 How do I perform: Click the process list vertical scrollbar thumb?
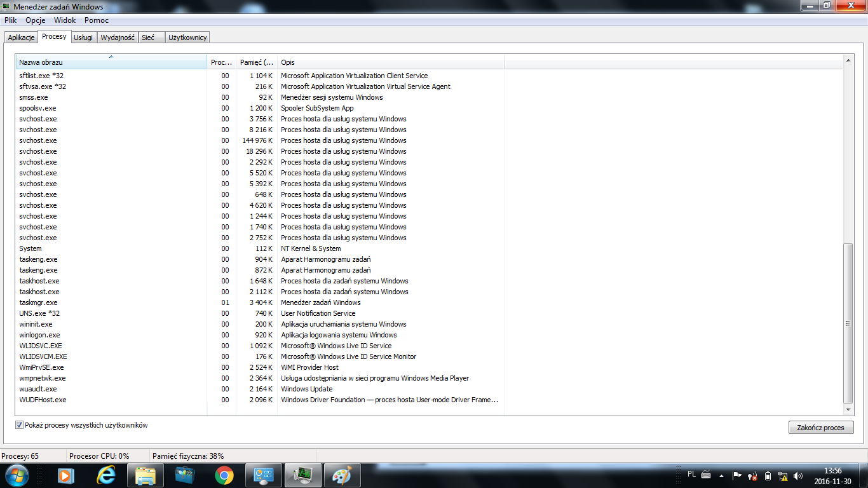(848, 323)
